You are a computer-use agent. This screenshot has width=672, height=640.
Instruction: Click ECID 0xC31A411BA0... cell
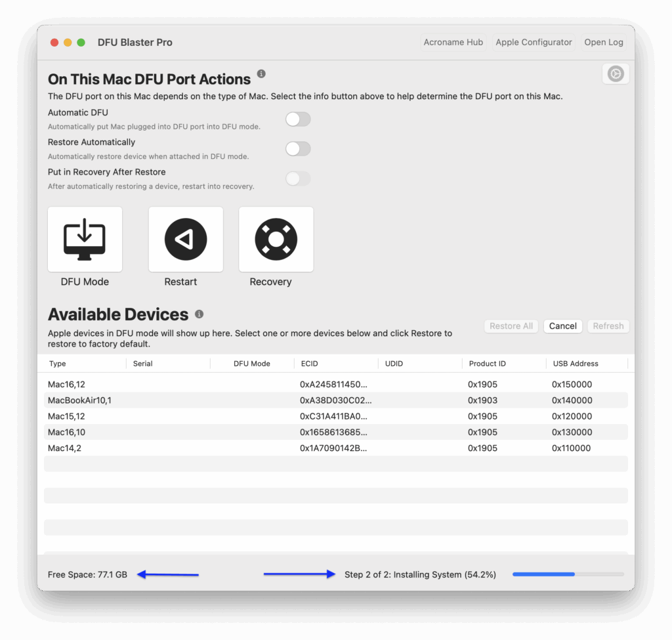pos(333,416)
